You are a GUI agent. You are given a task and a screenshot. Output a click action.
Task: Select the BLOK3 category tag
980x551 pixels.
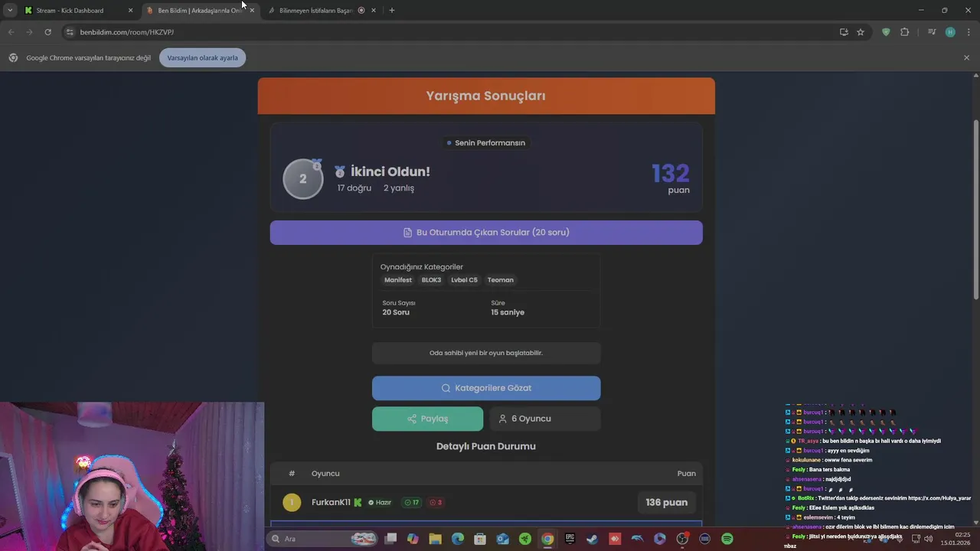point(431,280)
